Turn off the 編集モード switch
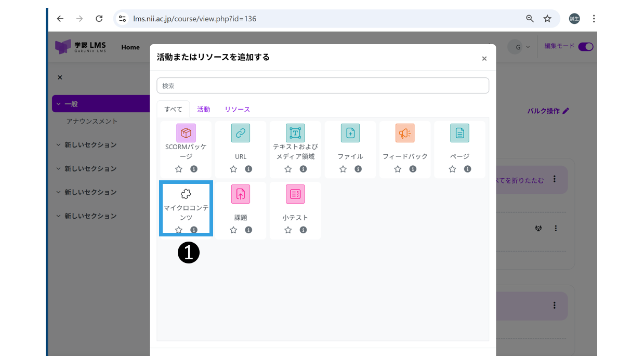 pos(585,47)
